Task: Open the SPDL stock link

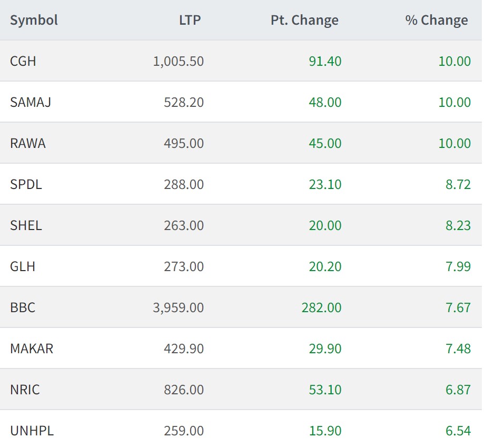Action: click(26, 184)
